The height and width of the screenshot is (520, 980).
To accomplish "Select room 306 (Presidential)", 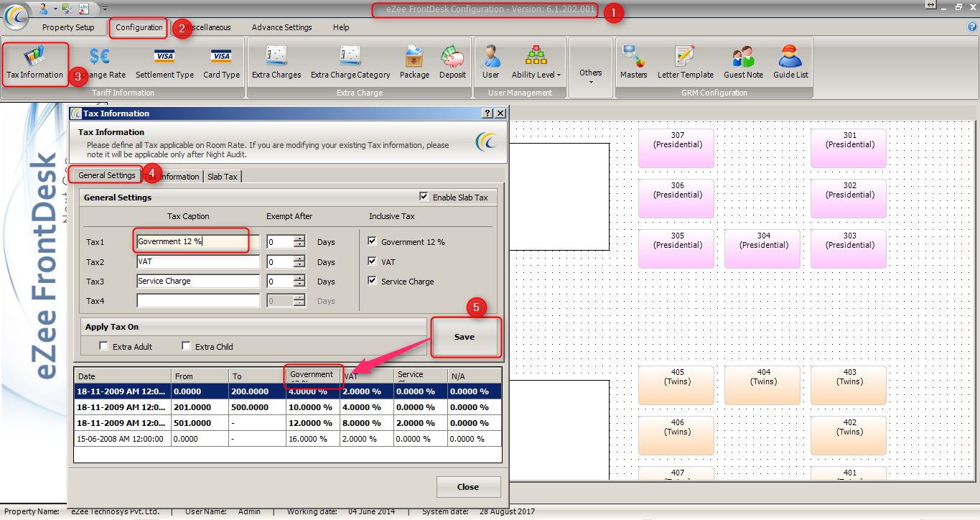I will [x=677, y=198].
